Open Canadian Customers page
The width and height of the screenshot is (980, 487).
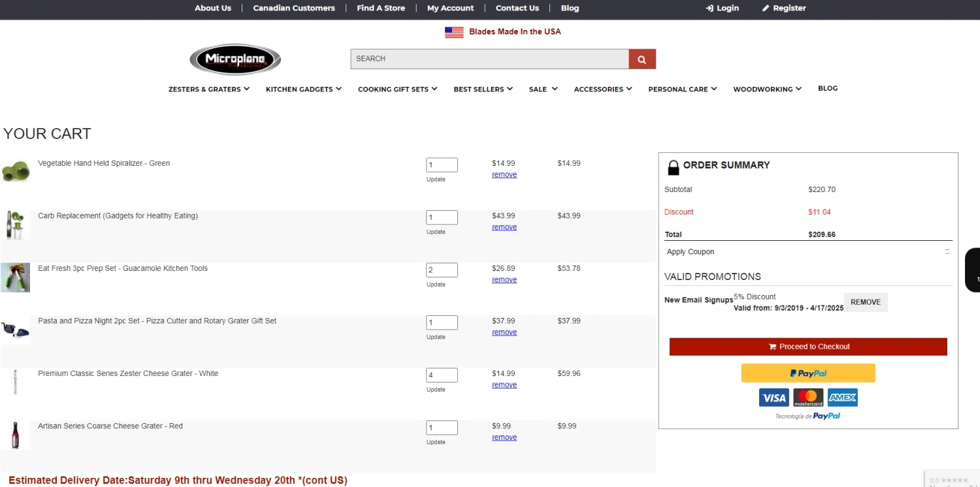(294, 8)
